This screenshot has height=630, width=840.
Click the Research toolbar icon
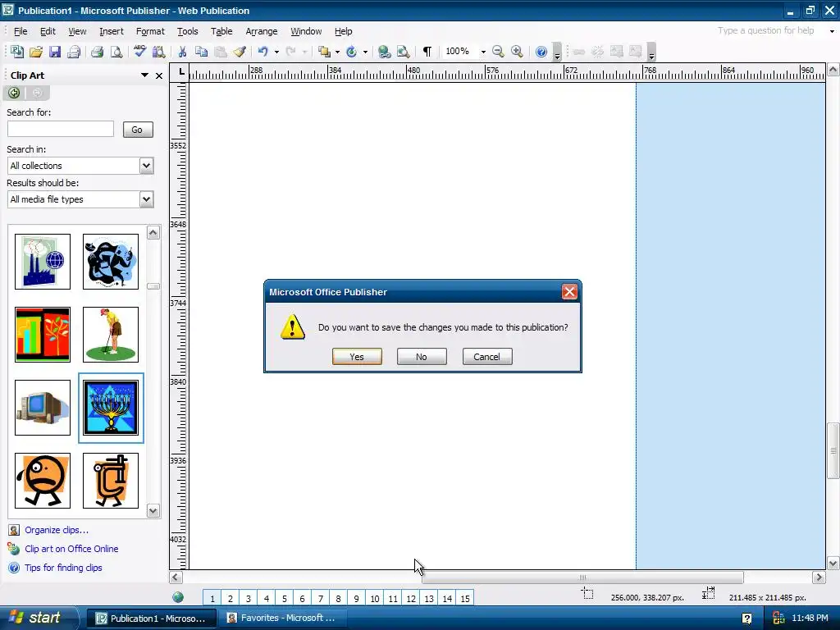coord(158,52)
